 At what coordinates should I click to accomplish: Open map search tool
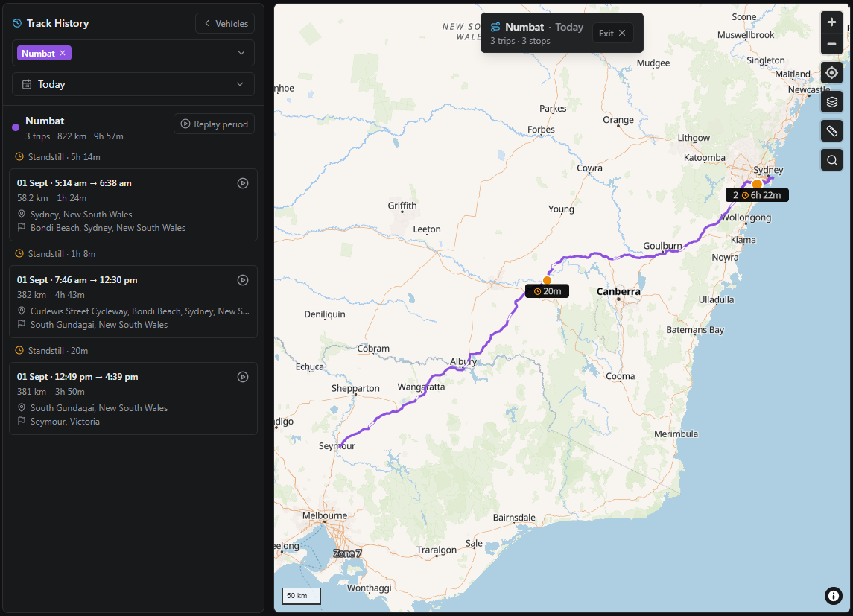(831, 160)
